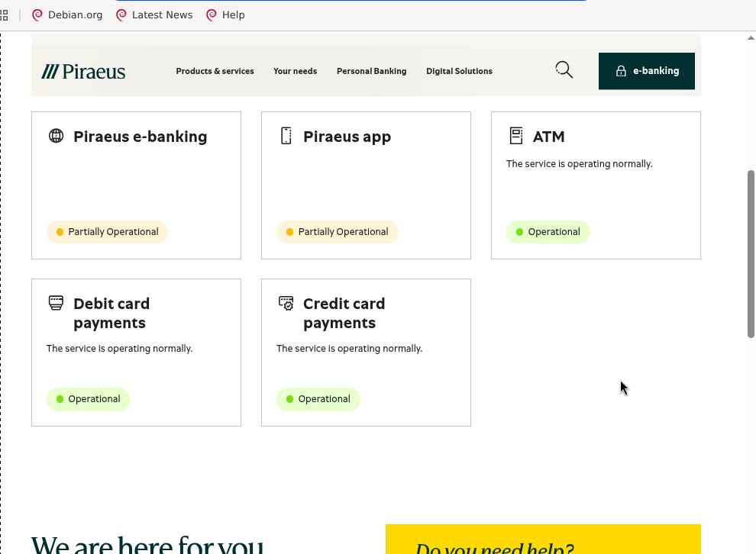Expand the Products & services menu
Image resolution: width=756 pixels, height=554 pixels.
click(215, 71)
